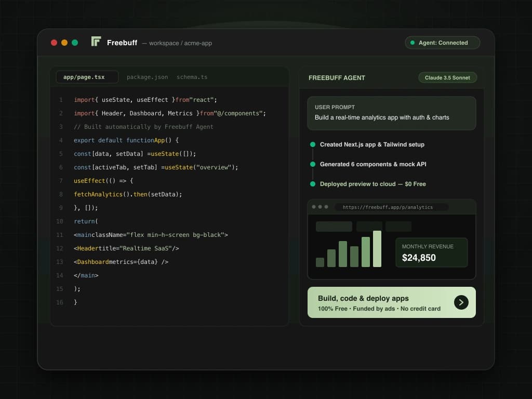Click line number 16 in the gutter
The height and width of the screenshot is (399, 532).
[x=60, y=302]
